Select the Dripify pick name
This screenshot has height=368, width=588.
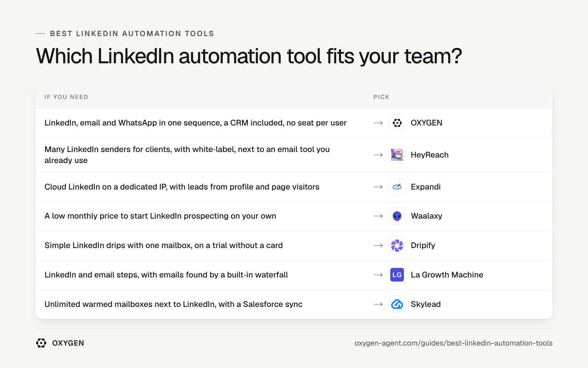coord(423,245)
